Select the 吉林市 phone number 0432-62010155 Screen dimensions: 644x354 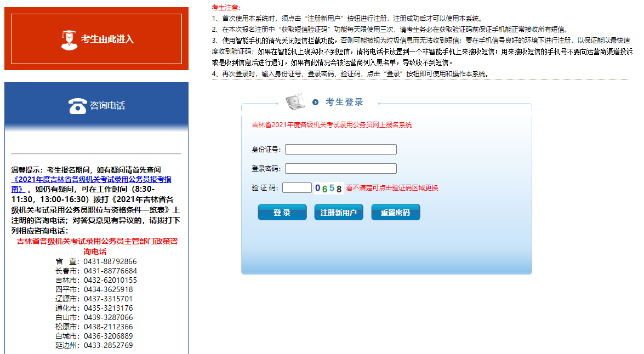[111, 281]
